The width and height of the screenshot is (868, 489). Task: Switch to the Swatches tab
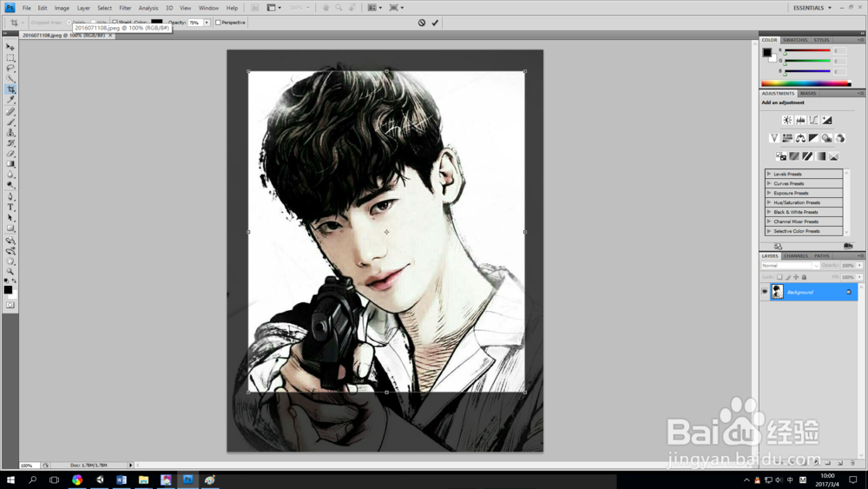(795, 40)
